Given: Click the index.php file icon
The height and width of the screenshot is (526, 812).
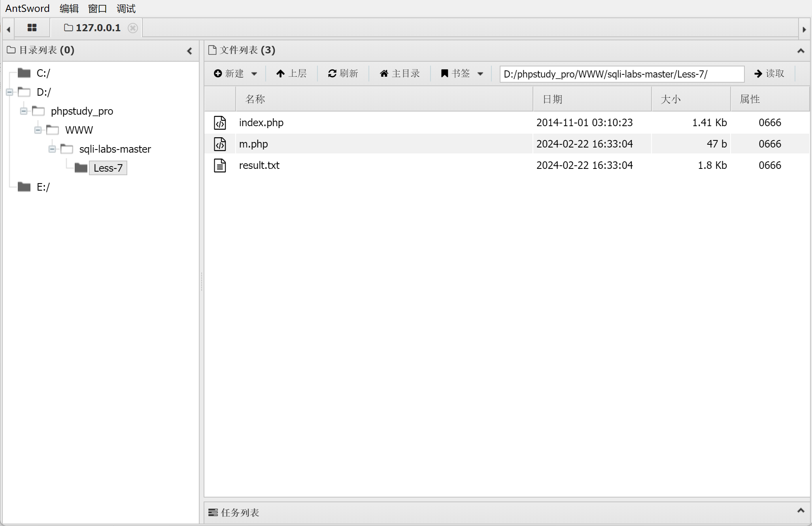Looking at the screenshot, I should tap(220, 123).
